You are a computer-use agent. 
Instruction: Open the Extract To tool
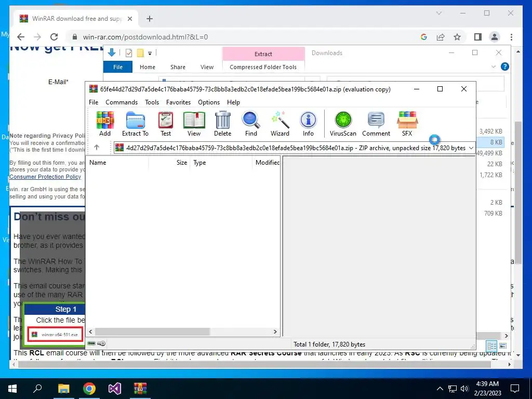135,124
